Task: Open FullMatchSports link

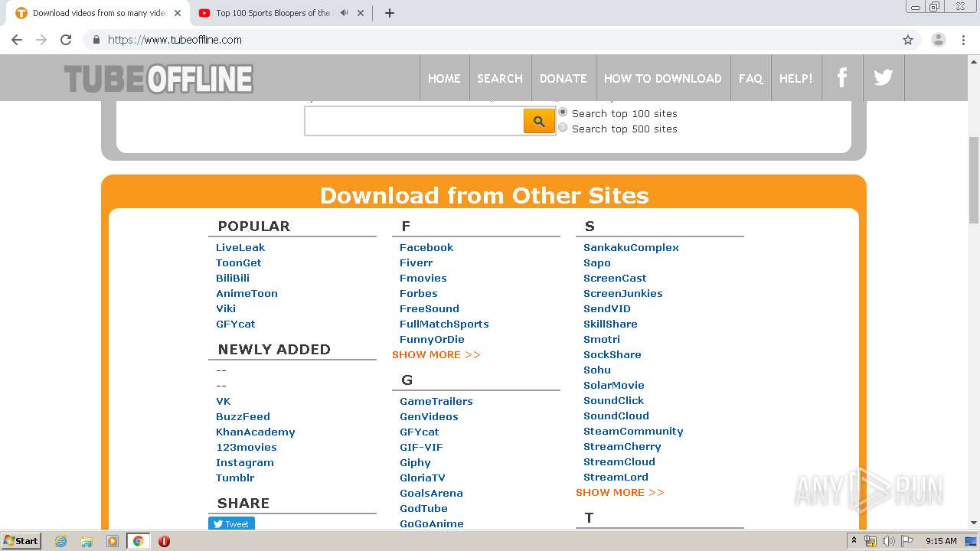Action: point(444,324)
